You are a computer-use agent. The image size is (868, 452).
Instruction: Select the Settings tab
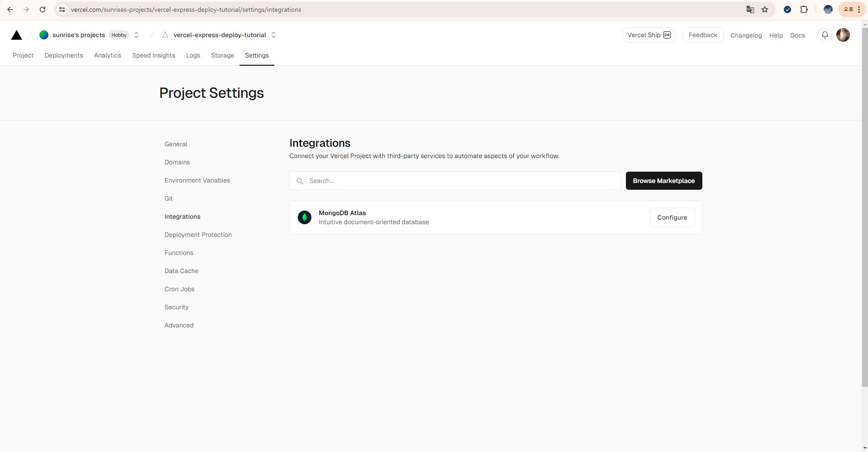coord(257,55)
